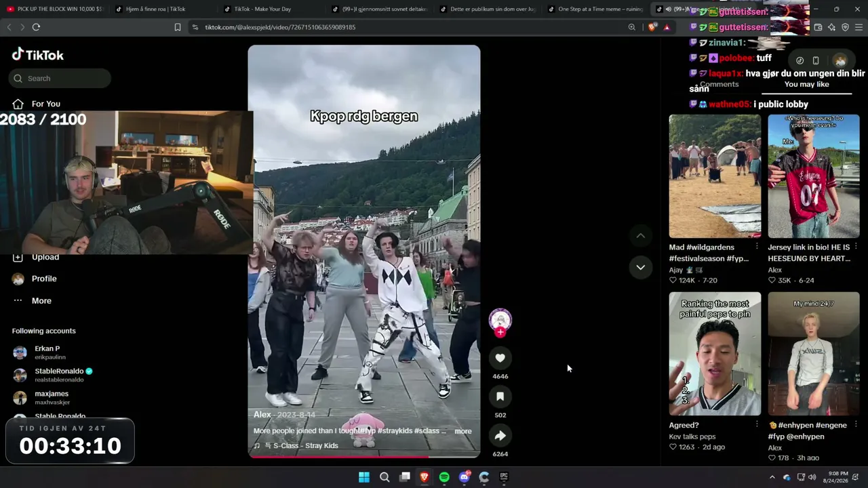Open the StableRonaldo followed account
This screenshot has width=868, height=488.
pos(53,375)
